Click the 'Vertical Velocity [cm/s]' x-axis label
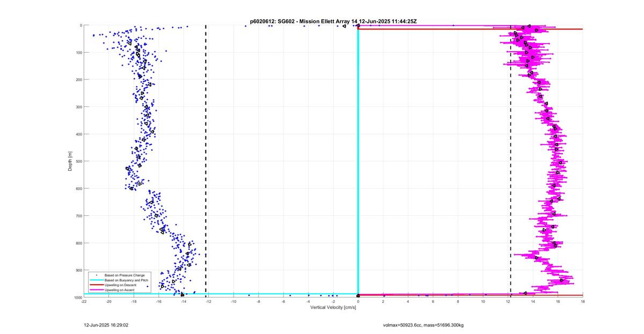This screenshot has height=334, width=644. point(333,307)
